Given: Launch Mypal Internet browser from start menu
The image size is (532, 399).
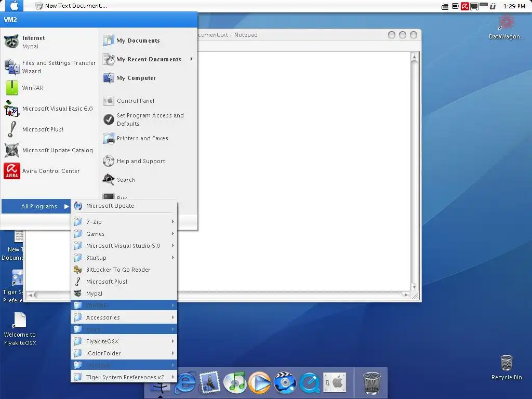Looking at the screenshot, I should pos(49,42).
